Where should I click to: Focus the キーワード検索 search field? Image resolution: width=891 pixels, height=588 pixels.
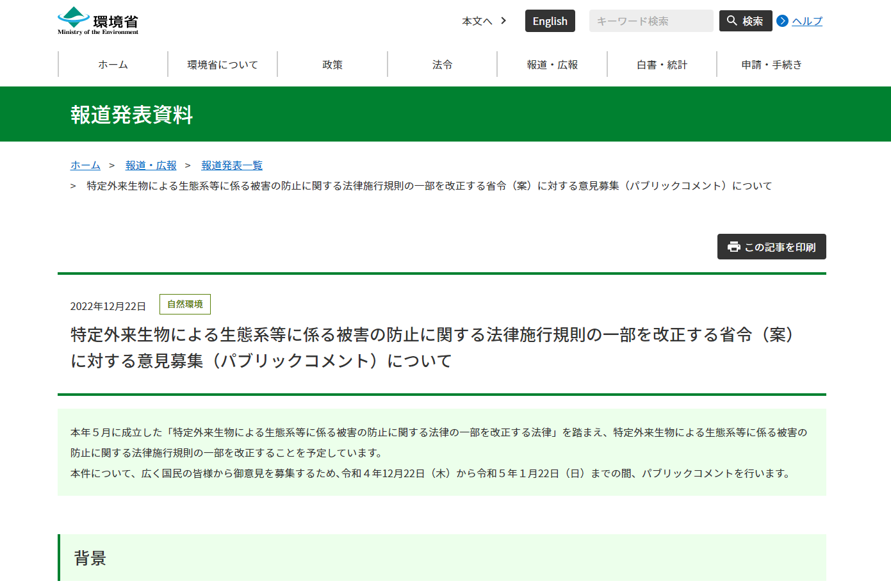pos(650,21)
